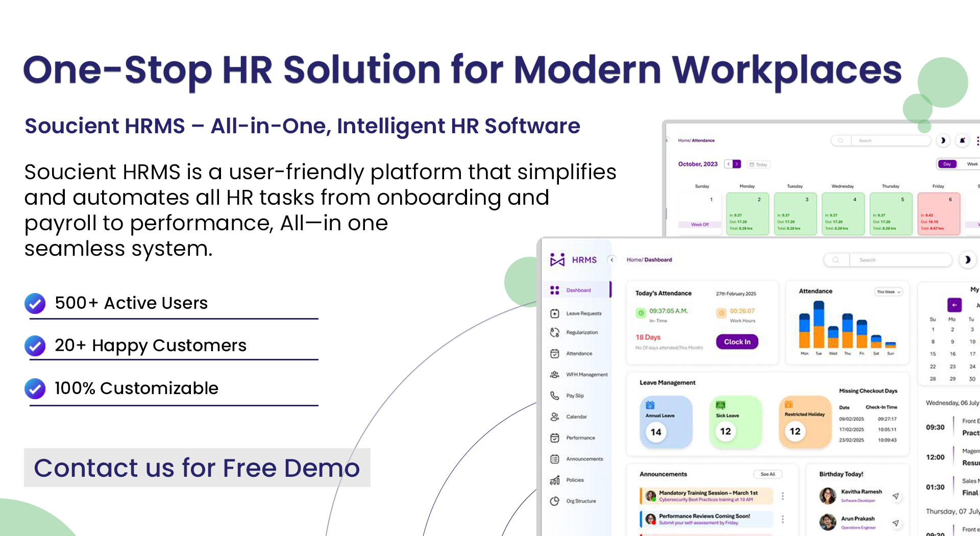
Task: Go back a month in My calendar
Action: click(954, 305)
